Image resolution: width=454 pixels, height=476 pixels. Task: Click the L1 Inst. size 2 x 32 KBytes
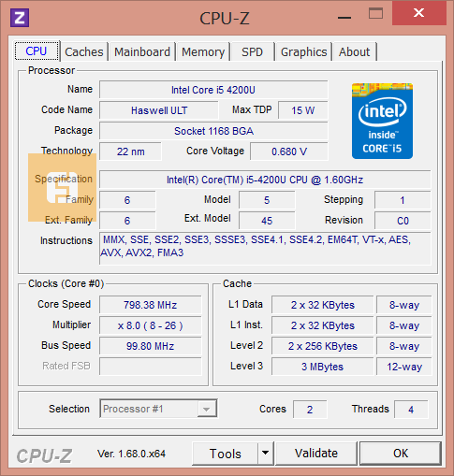(x=323, y=325)
